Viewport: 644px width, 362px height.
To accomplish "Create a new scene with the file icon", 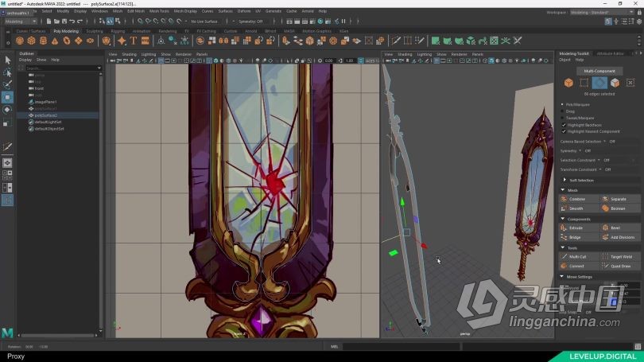I will click(x=48, y=21).
